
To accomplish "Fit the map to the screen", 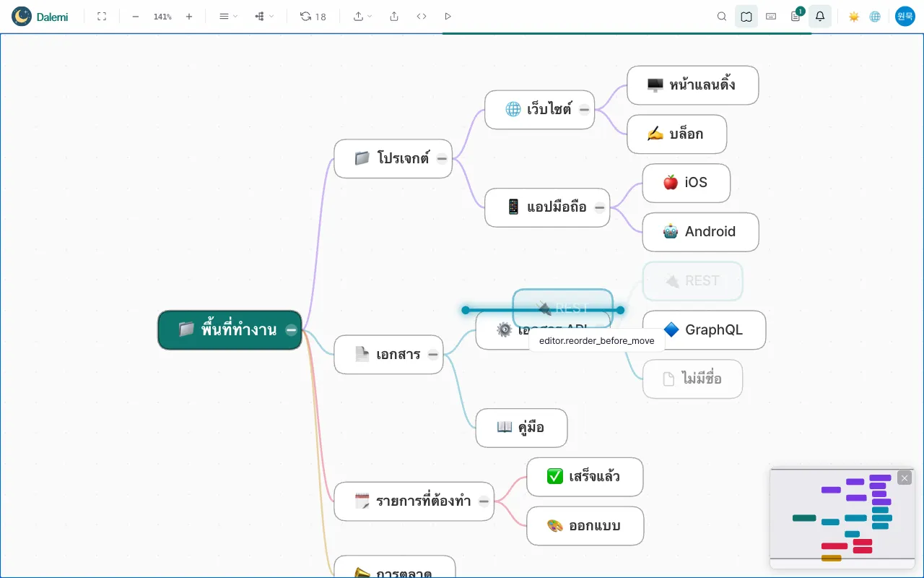I will click(102, 16).
